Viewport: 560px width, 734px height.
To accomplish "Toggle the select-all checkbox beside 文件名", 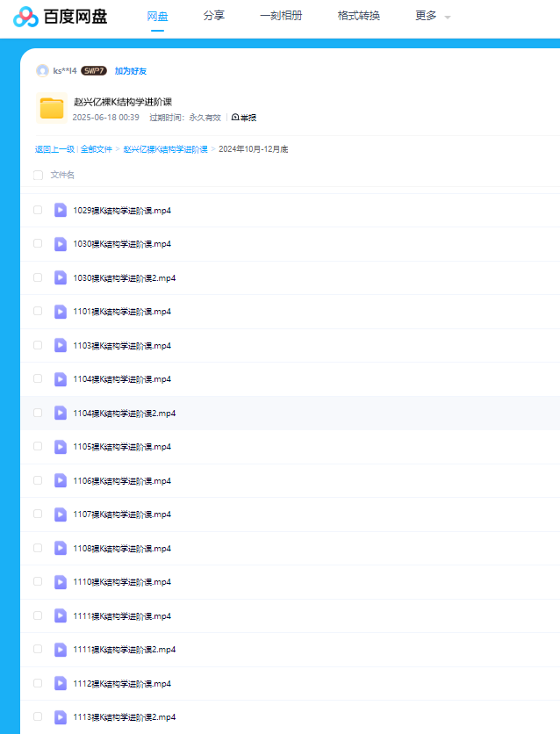I will coord(38,175).
